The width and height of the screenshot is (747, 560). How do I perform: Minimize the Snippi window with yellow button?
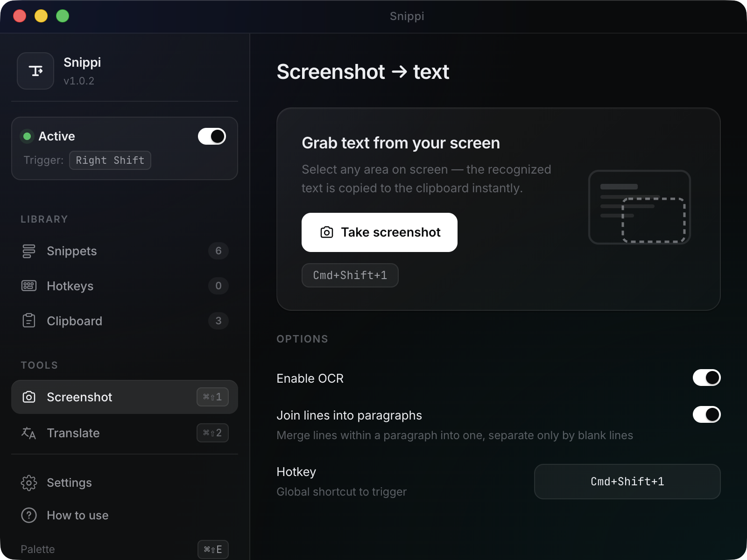41,16
